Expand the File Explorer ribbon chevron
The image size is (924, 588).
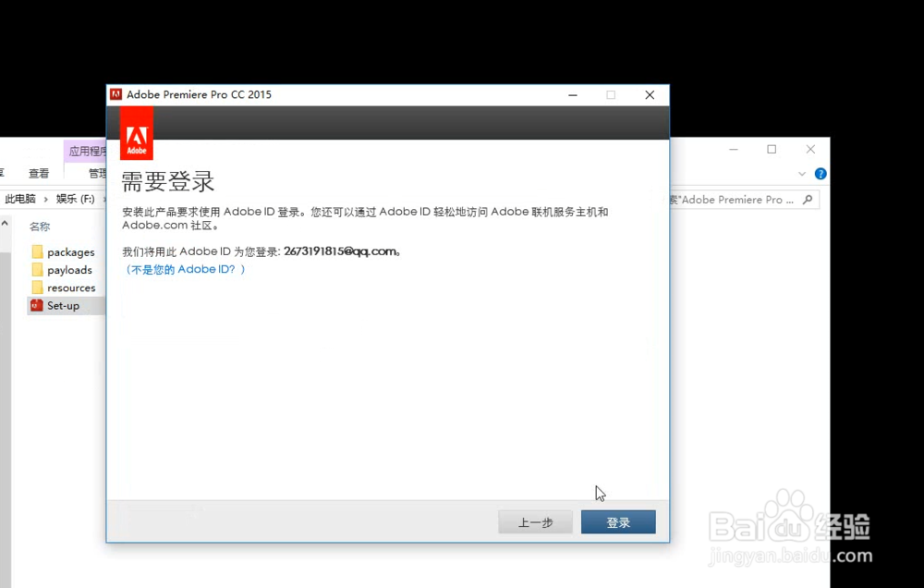pyautogui.click(x=801, y=174)
